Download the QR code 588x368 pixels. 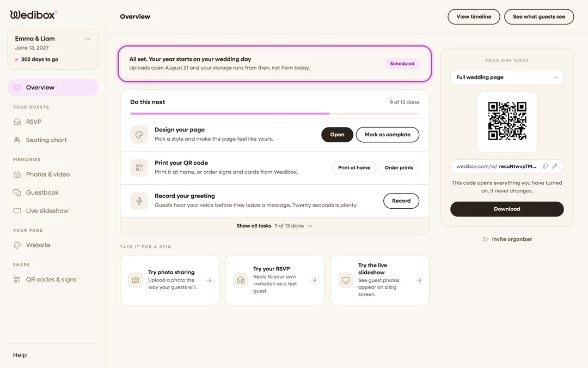(x=507, y=209)
